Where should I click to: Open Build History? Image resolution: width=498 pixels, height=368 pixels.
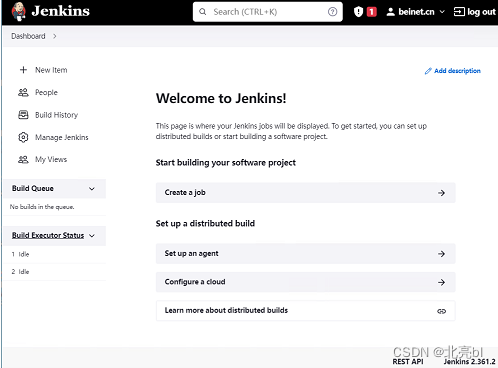56,115
